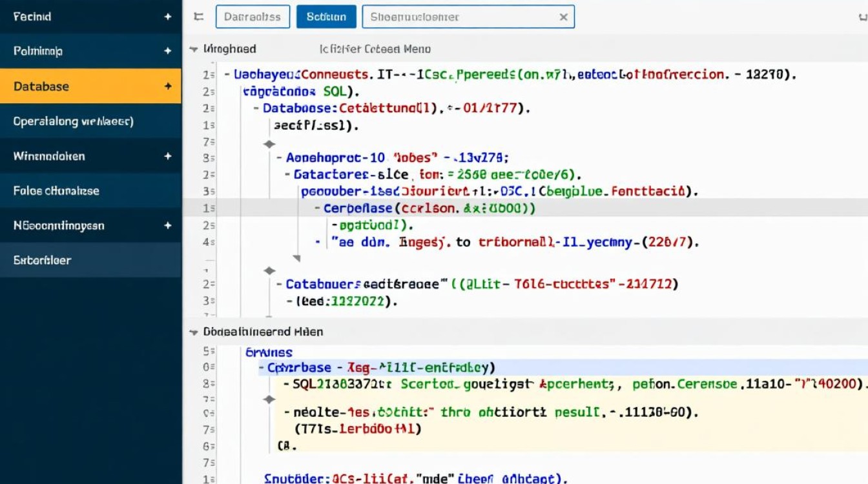868x484 pixels.
Task: Select Operalalong in the sidebar
Action: point(73,121)
